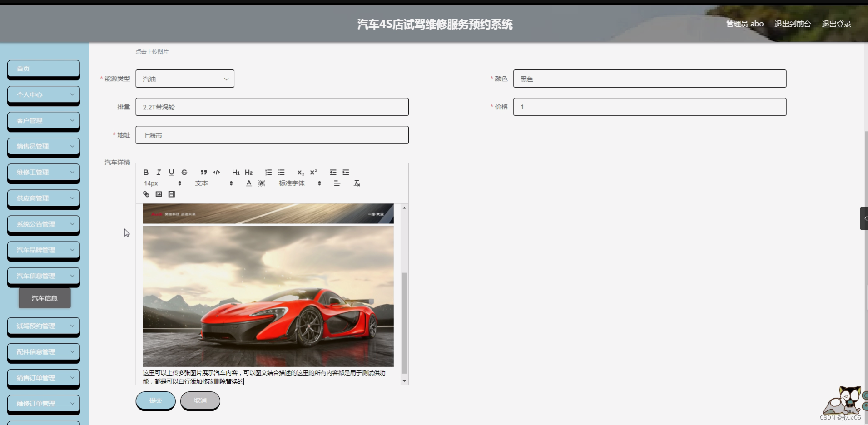
Task: Insert a blockquote in the editor
Action: coord(203,172)
